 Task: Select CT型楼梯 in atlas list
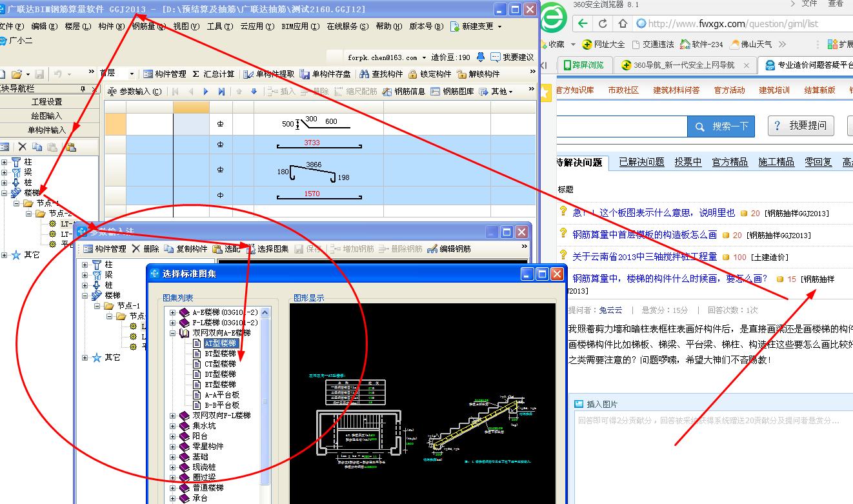220,364
